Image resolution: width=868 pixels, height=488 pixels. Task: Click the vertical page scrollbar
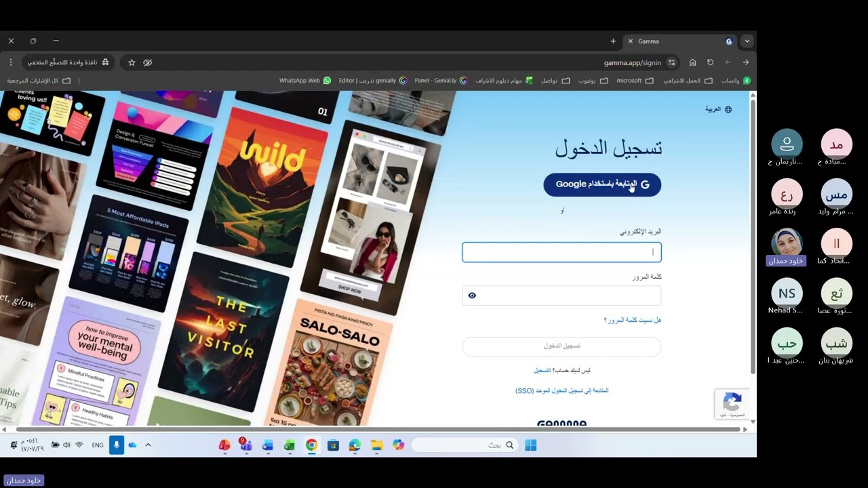(753, 236)
